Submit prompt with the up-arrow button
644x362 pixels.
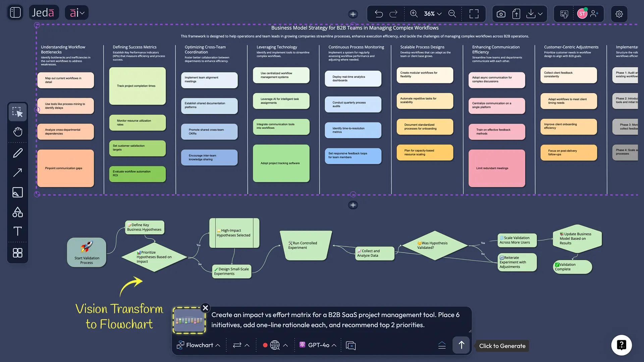click(461, 345)
